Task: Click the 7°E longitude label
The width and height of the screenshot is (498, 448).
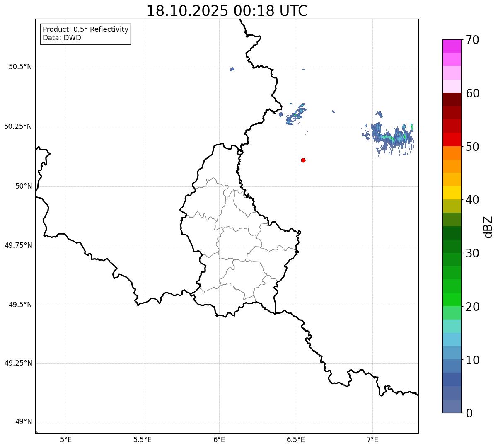Action: pos(372,439)
